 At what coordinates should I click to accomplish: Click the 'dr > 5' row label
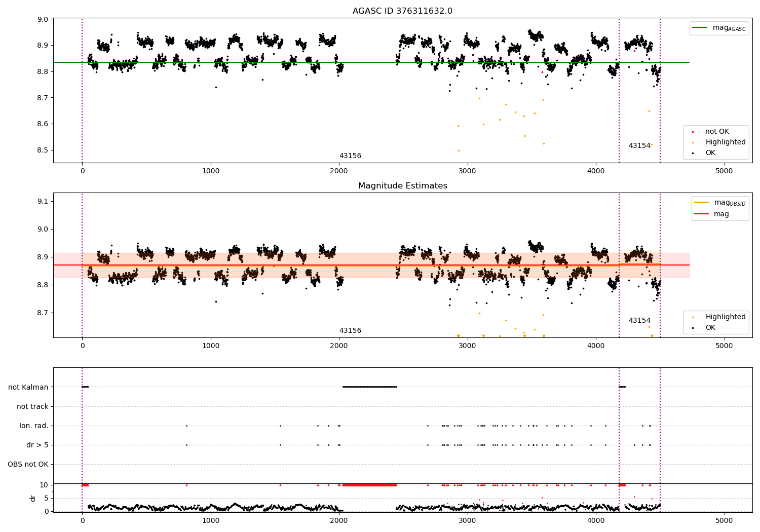coord(37,445)
